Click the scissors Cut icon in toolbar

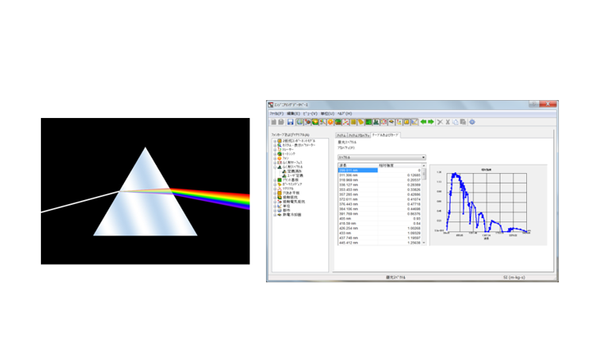click(x=440, y=122)
